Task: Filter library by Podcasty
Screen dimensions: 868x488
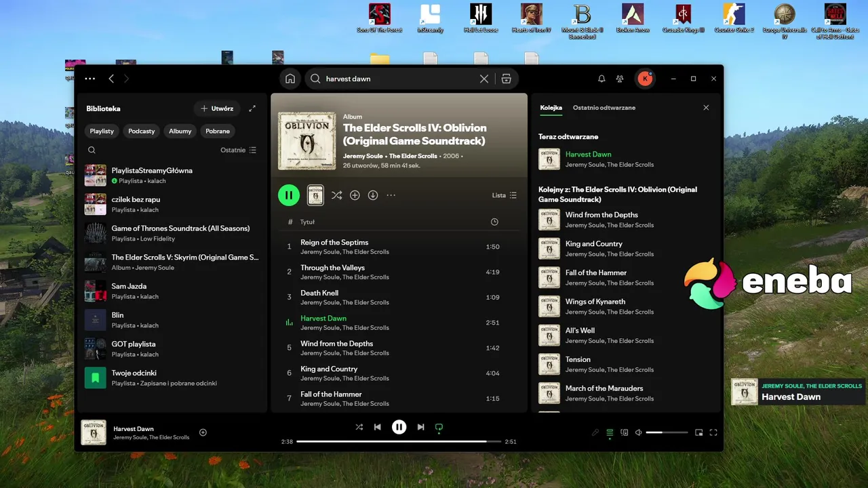Action: pyautogui.click(x=141, y=131)
